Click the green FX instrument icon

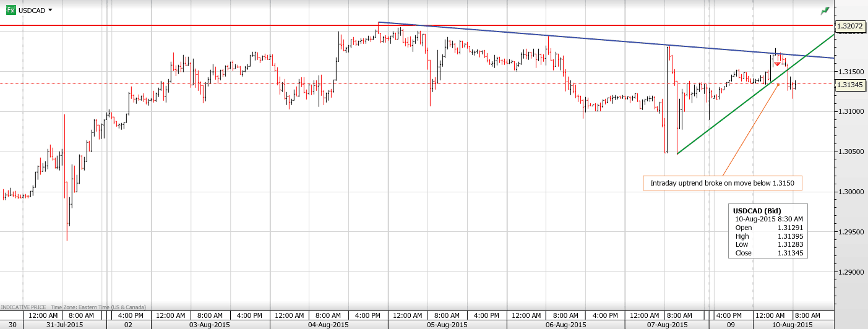(11, 10)
